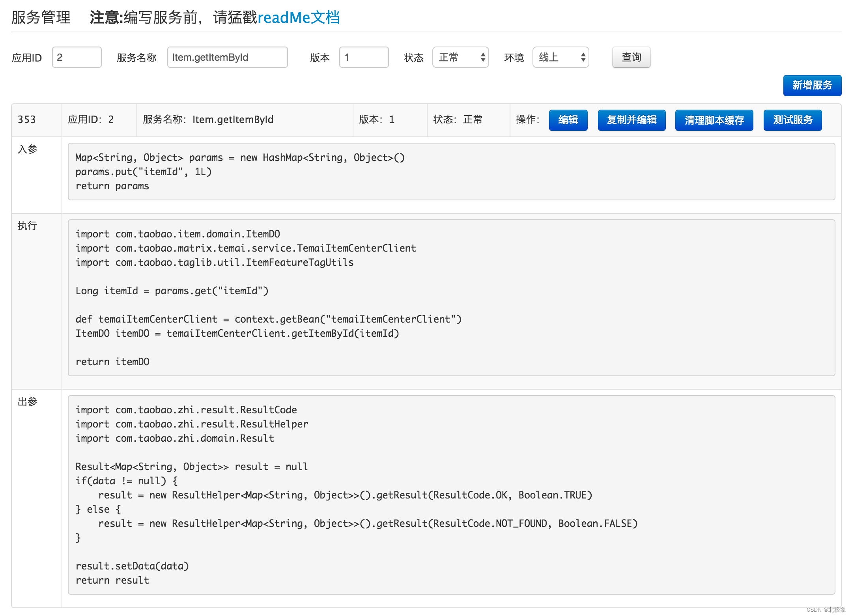Click the 测试服务 button
The width and height of the screenshot is (852, 616).
(793, 120)
